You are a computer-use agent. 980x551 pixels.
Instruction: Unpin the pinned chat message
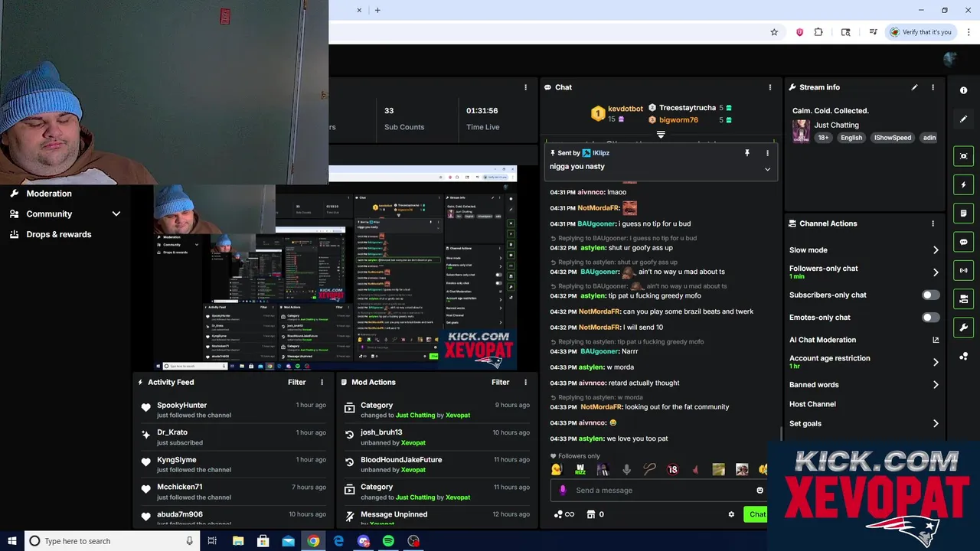(747, 153)
